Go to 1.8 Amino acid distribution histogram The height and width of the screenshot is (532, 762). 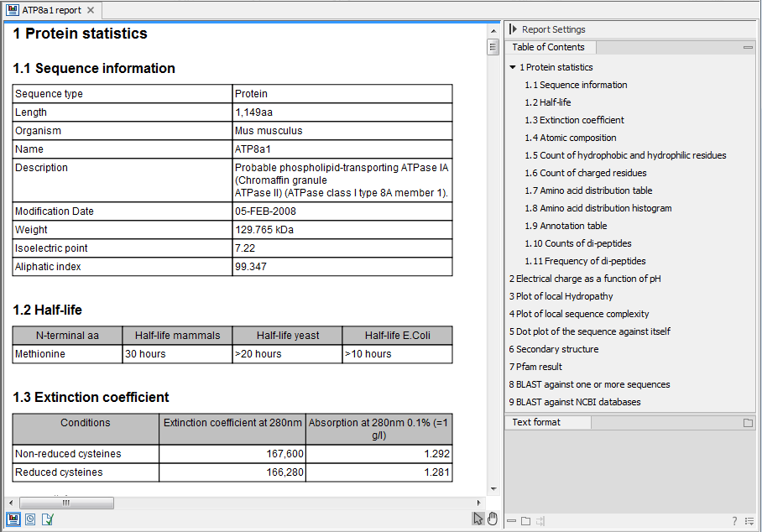click(598, 208)
